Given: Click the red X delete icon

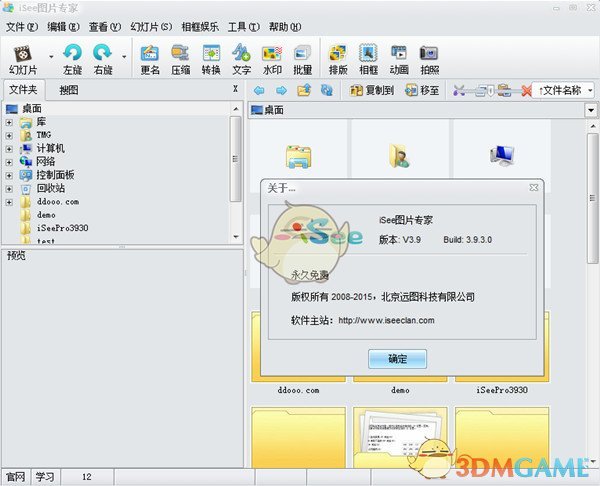Looking at the screenshot, I should 527,91.
